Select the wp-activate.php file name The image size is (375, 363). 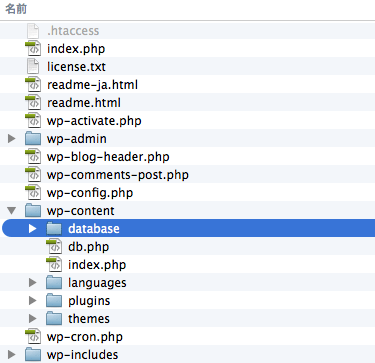click(x=94, y=121)
